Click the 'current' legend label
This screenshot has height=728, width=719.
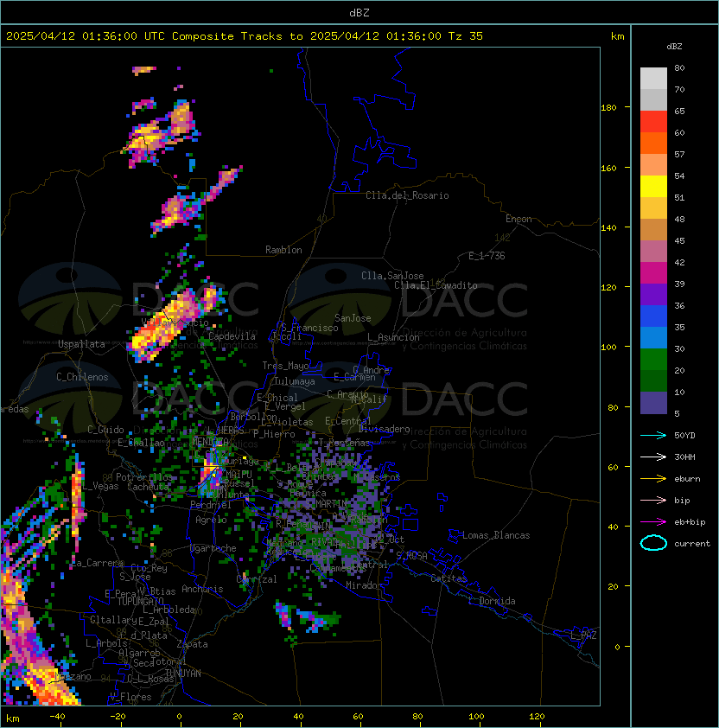pos(692,544)
